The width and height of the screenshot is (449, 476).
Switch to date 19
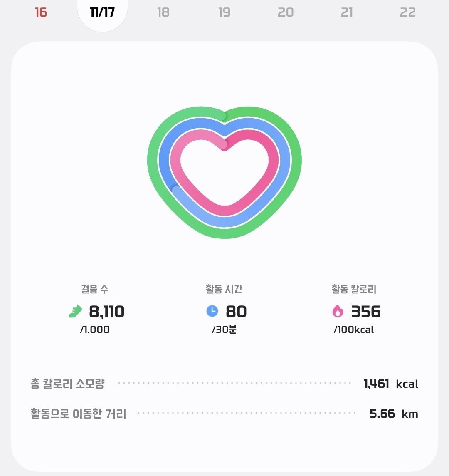click(x=224, y=12)
